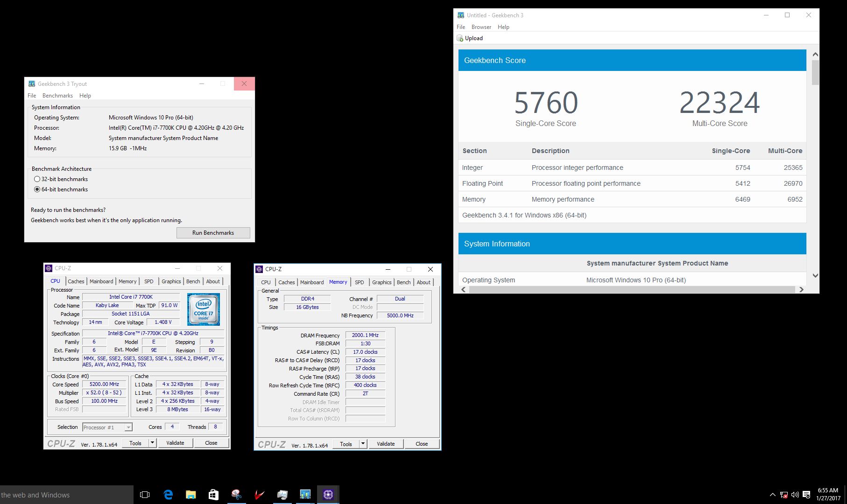The image size is (847, 504).
Task: Open File menu in Geekbench 3 Tryout
Action: pos(32,96)
